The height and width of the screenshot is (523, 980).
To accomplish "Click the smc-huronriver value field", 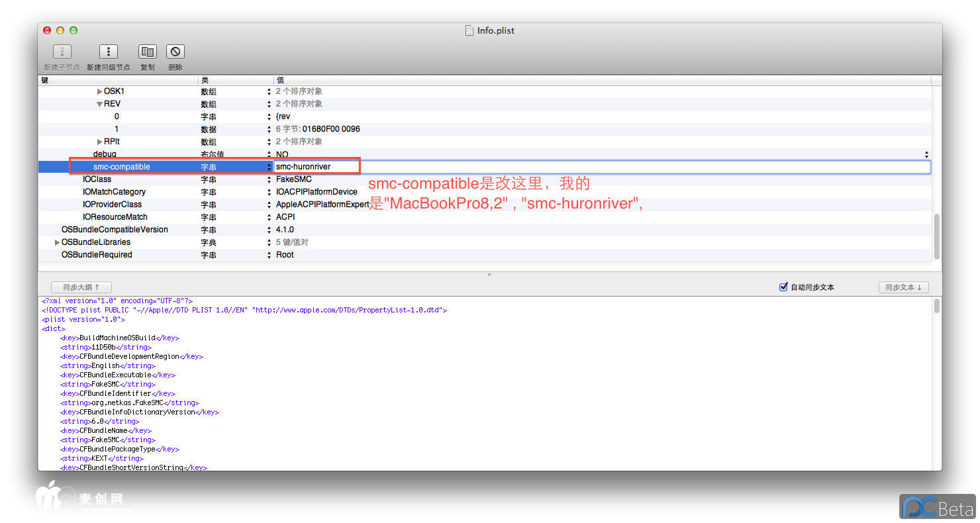I will coord(464,167).
